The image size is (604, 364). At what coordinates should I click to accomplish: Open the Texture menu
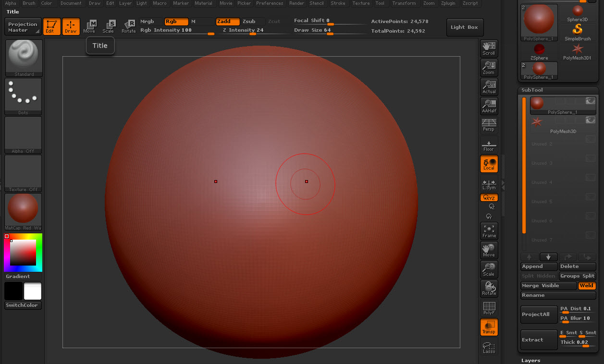(361, 3)
